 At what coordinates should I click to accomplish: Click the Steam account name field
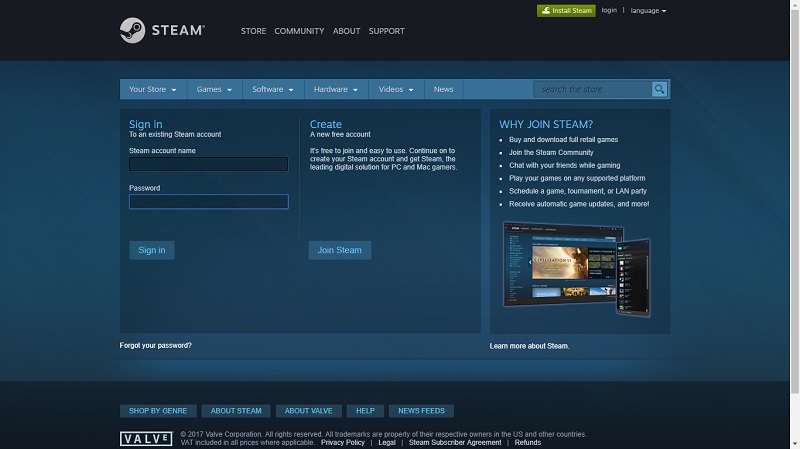point(208,164)
